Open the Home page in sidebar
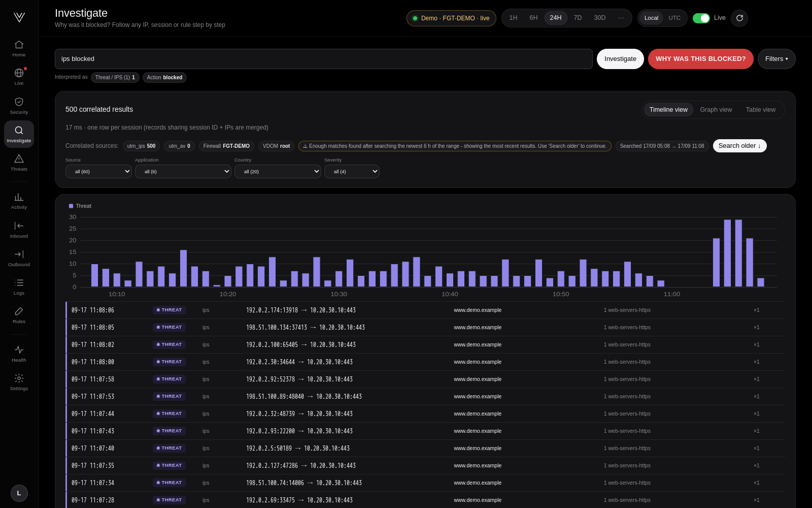The width and height of the screenshot is (812, 508). [19, 48]
